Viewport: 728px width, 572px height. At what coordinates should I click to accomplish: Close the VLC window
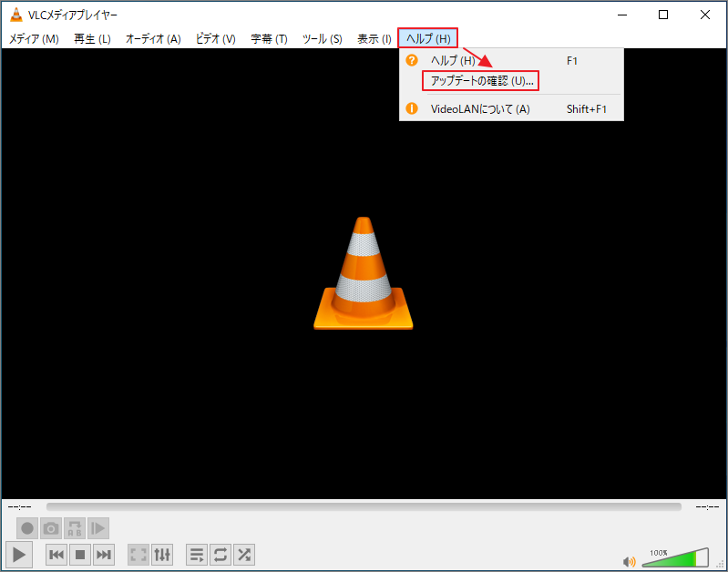click(x=705, y=15)
